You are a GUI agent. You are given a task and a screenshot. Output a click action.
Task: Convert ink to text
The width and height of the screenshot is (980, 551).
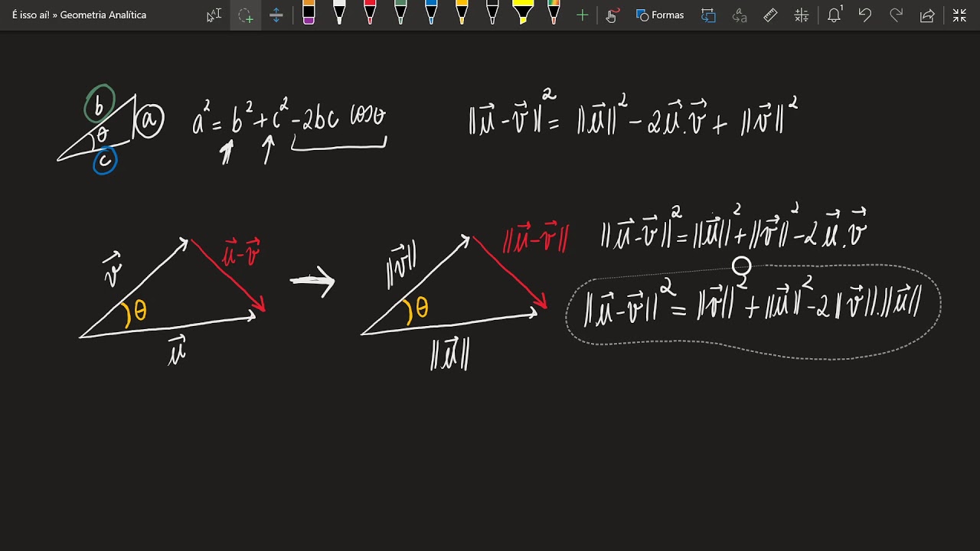(740, 15)
